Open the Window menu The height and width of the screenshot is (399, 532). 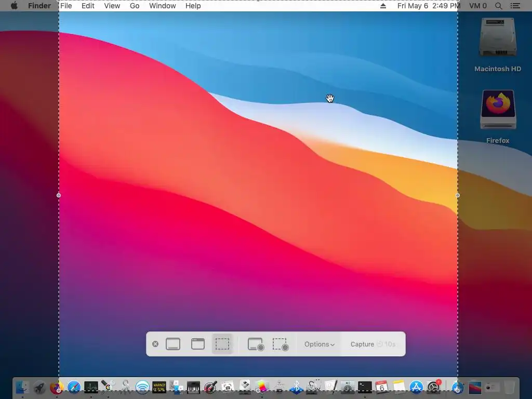pyautogui.click(x=163, y=6)
